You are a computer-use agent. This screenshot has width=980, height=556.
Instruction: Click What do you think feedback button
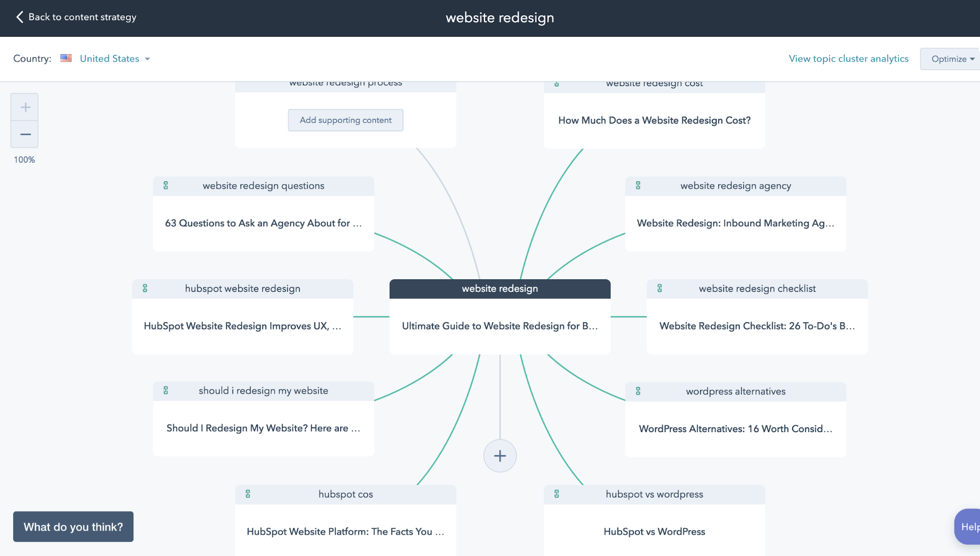(x=73, y=527)
